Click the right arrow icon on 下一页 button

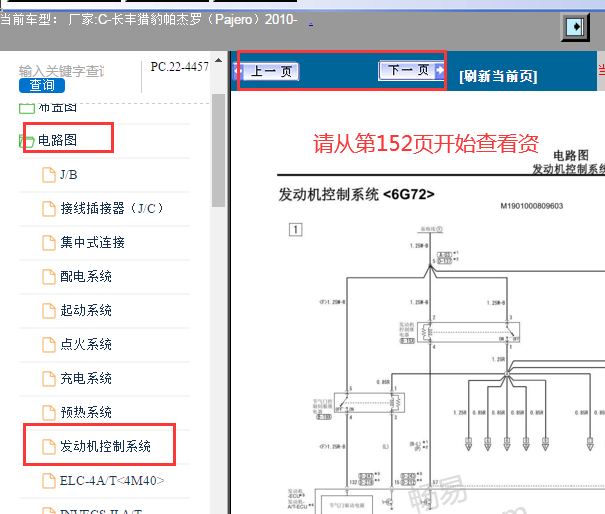[439, 70]
